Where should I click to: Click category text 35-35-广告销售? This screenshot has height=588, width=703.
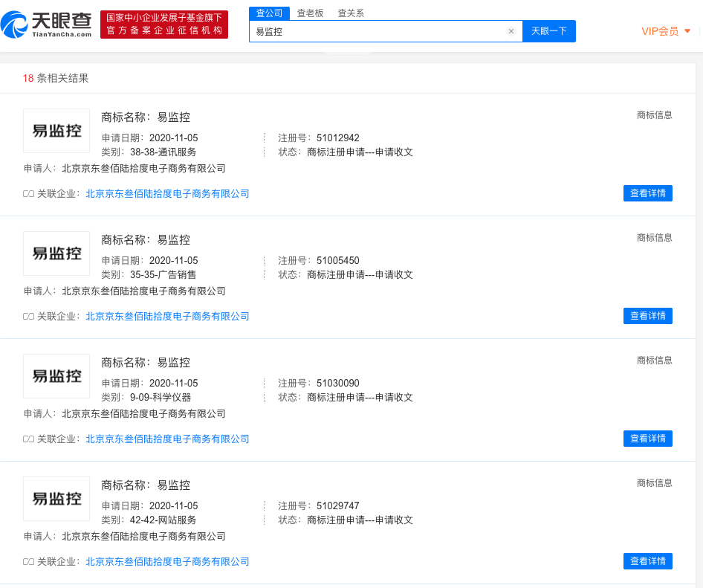coord(163,274)
